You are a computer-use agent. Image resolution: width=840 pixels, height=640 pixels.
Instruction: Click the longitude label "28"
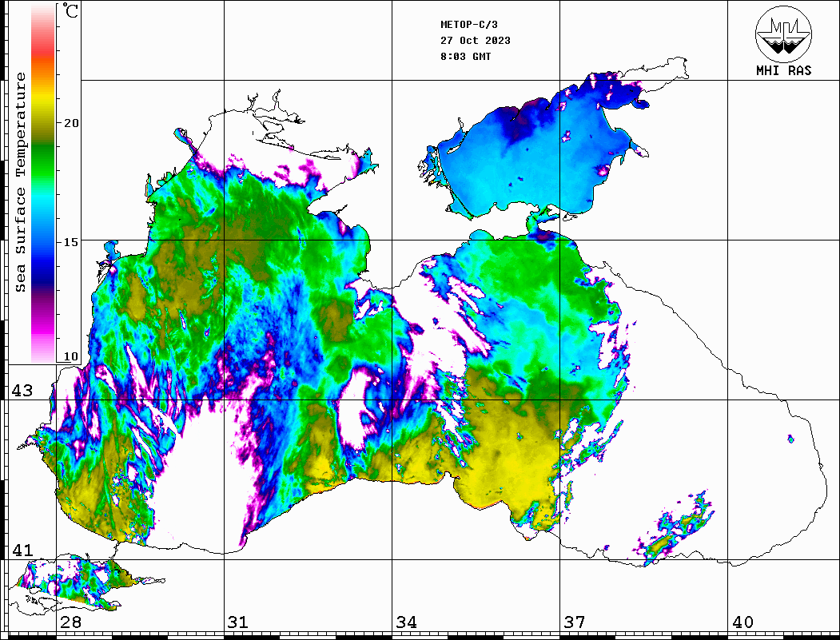(70, 622)
